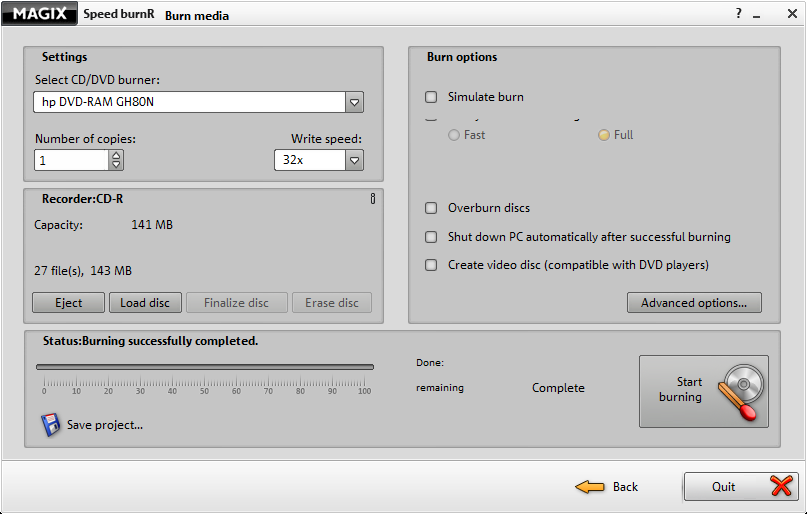Increase the number of copies
The image size is (807, 514).
[x=116, y=155]
